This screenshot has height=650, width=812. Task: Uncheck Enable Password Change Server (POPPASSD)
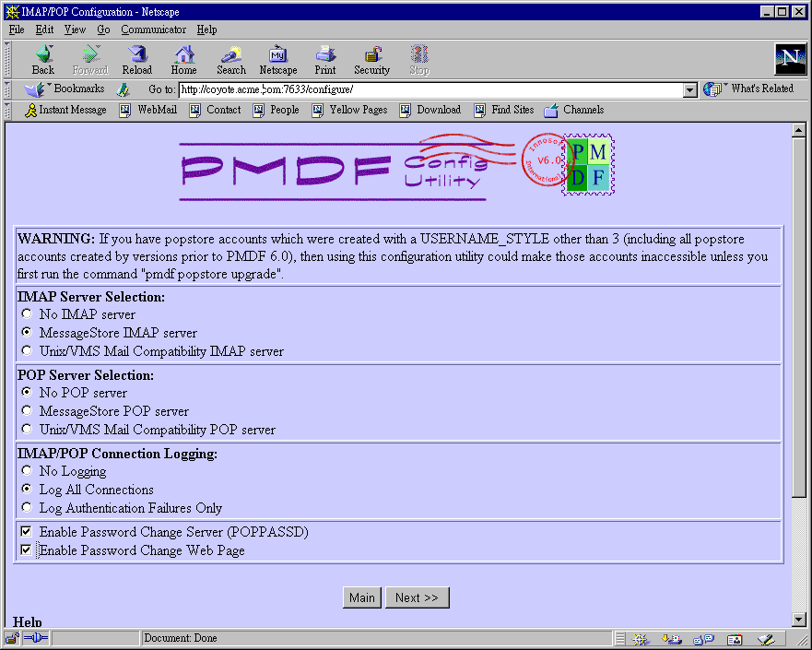(x=27, y=532)
